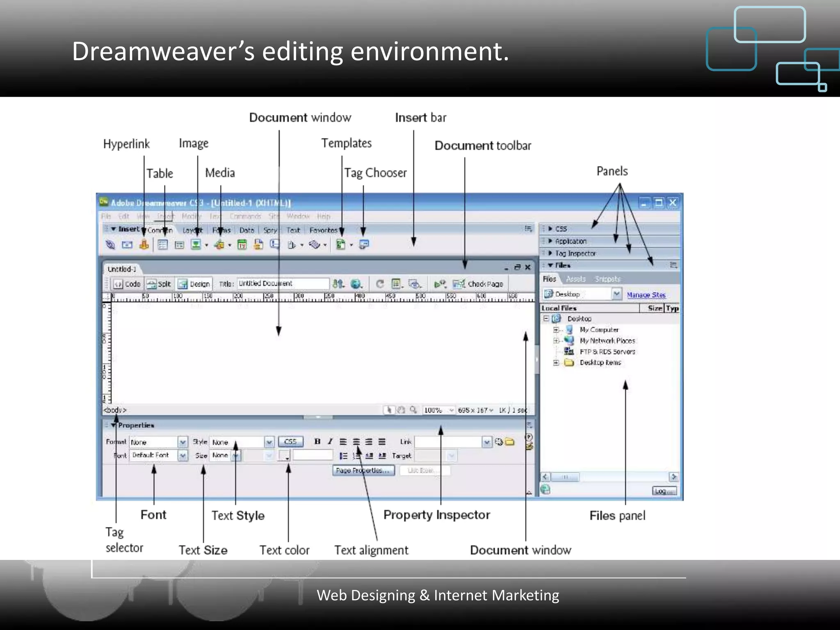The image size is (840, 630).
Task: Toggle Italic in Properties panel
Action: pyautogui.click(x=330, y=442)
